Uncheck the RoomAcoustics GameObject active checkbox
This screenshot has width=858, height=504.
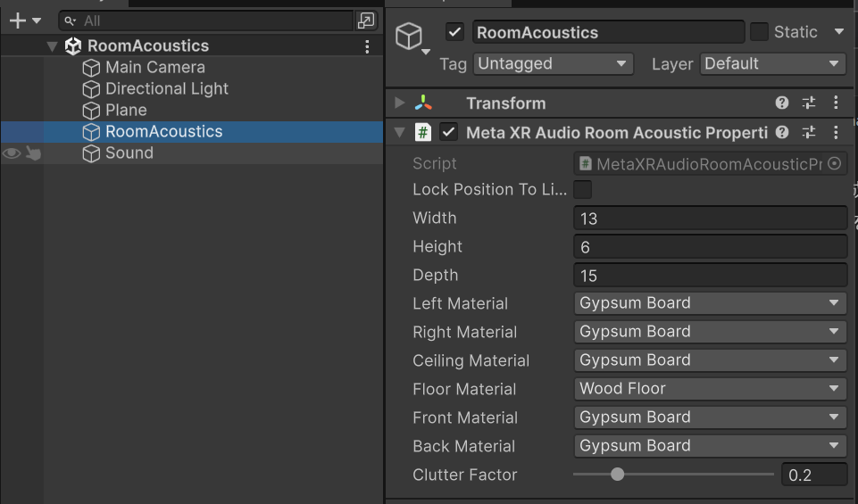click(455, 32)
